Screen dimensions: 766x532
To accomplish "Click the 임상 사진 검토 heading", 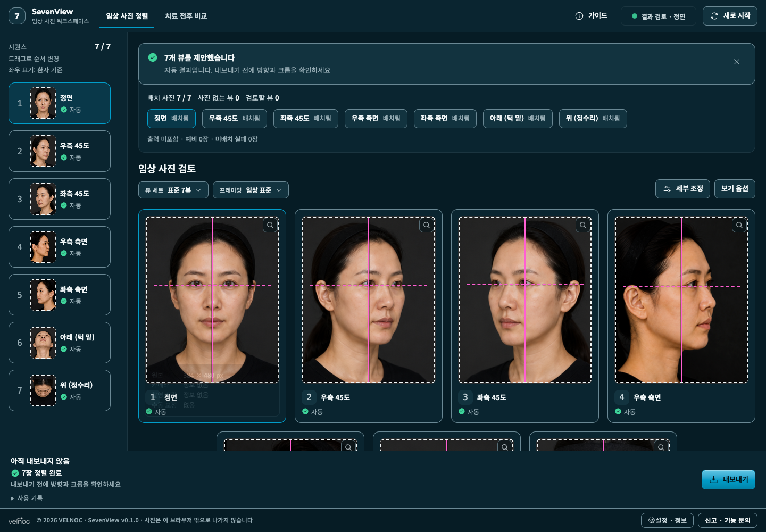I will 167,169.
